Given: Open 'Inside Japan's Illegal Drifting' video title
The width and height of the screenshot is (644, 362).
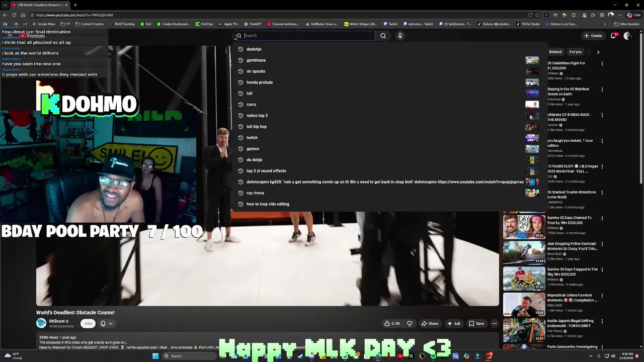Looking at the screenshot, I should tap(571, 323).
